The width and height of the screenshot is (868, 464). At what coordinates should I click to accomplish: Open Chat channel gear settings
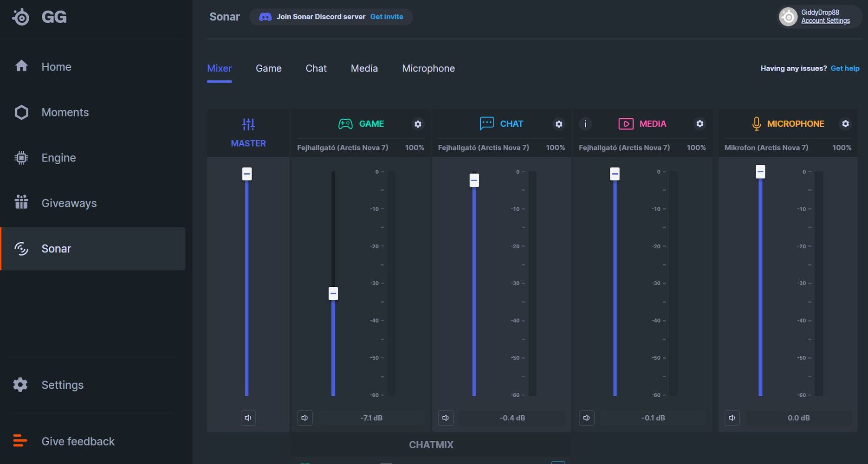point(559,124)
